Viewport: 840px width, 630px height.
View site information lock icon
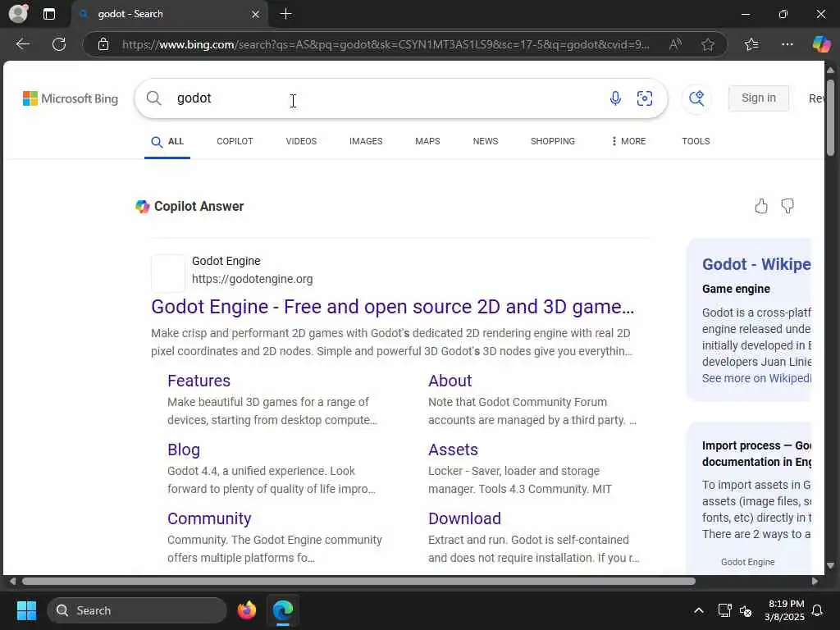103,44
